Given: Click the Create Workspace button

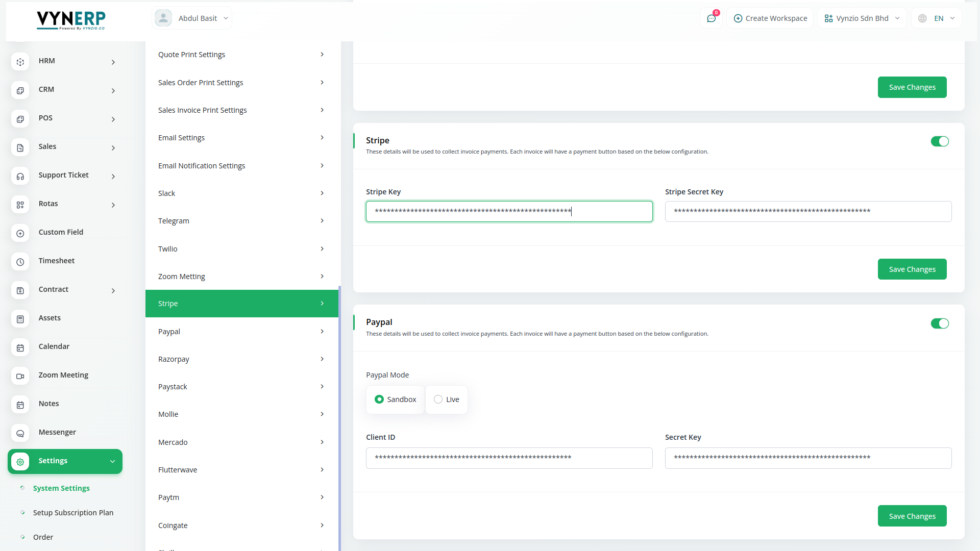Looking at the screenshot, I should (770, 18).
